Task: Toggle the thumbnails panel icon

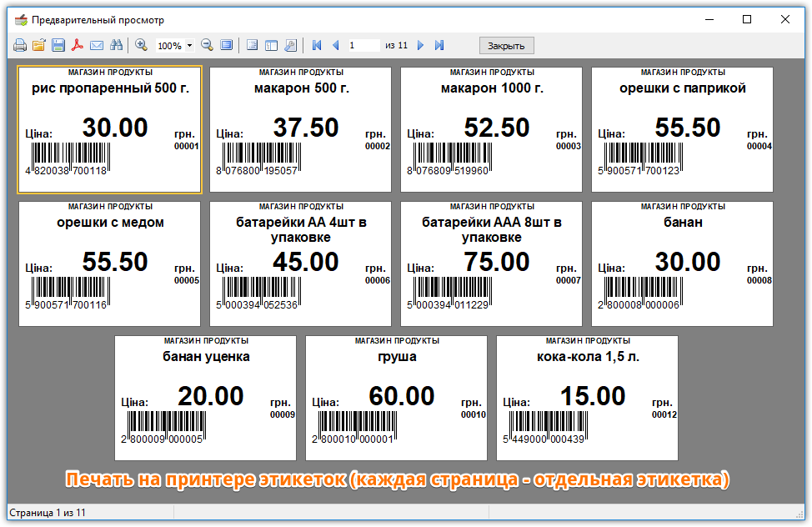Action: pyautogui.click(x=271, y=46)
